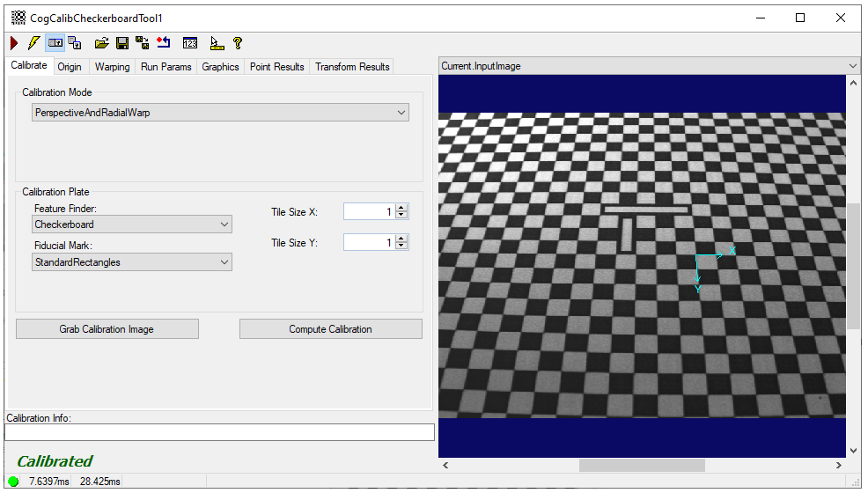Click the Open file folder icon
Image resolution: width=868 pixels, height=493 pixels.
tap(101, 42)
